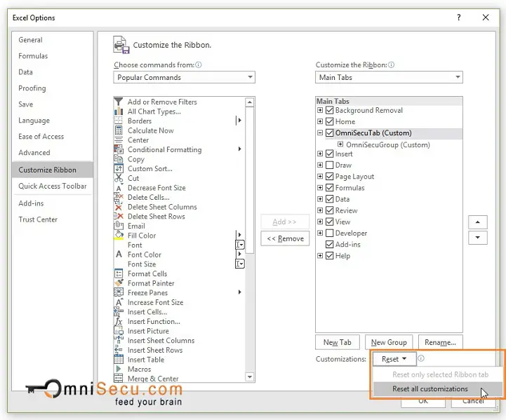
Task: Expand the Review tab tree node
Action: click(x=320, y=210)
